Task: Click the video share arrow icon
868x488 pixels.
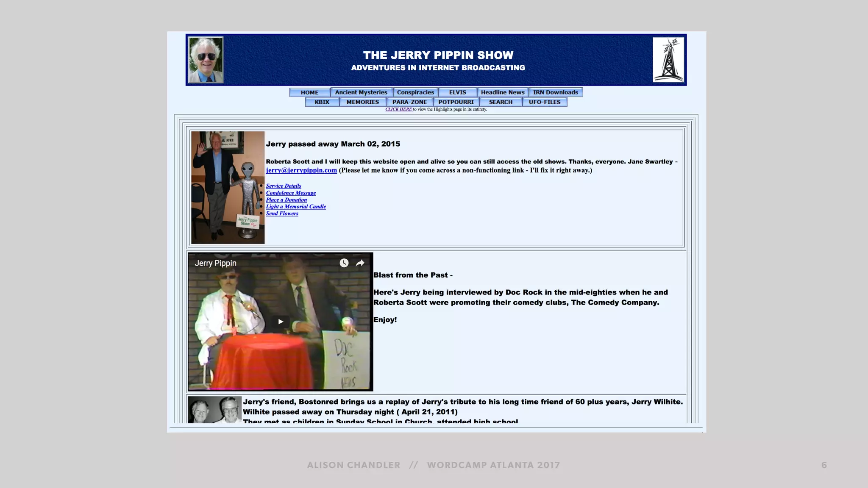Action: coord(360,263)
